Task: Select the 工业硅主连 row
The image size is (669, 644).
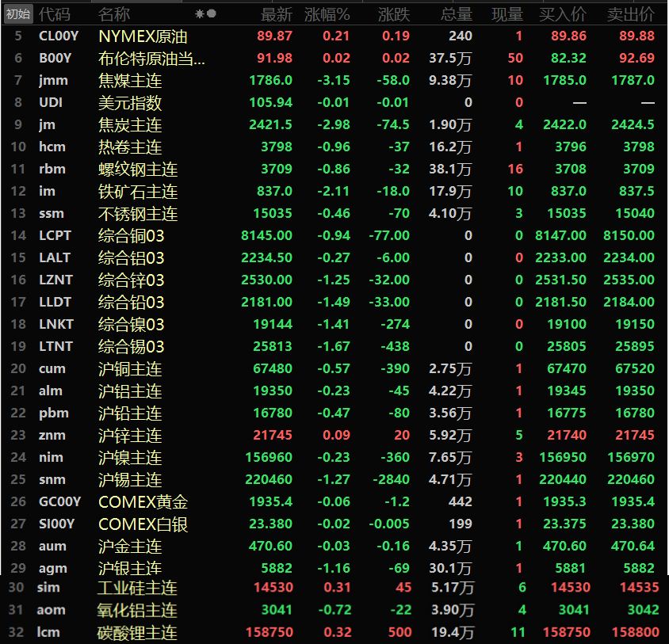Action: (x=138, y=587)
